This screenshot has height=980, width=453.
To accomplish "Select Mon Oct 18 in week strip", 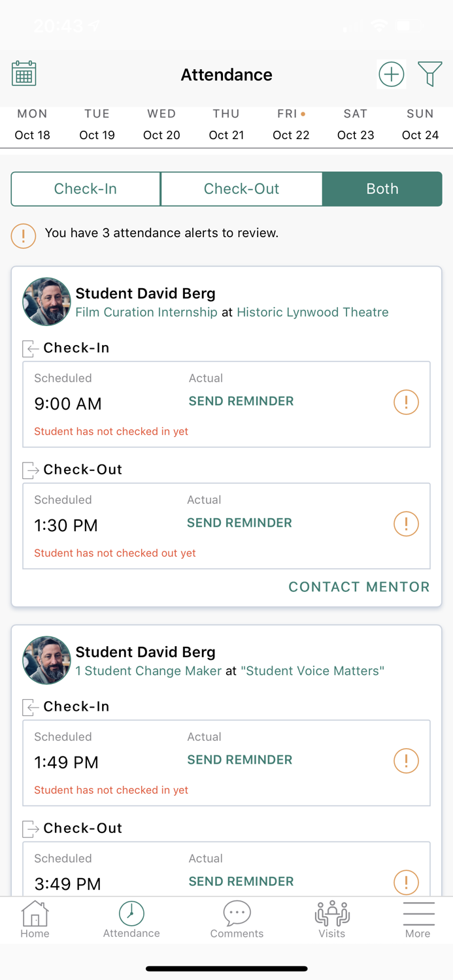I will coord(33,124).
